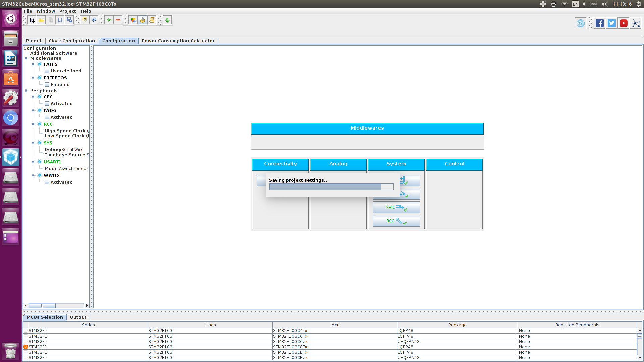Image resolution: width=644 pixels, height=362 pixels.
Task: Open the ST Facebook page icon
Action: click(x=600, y=23)
